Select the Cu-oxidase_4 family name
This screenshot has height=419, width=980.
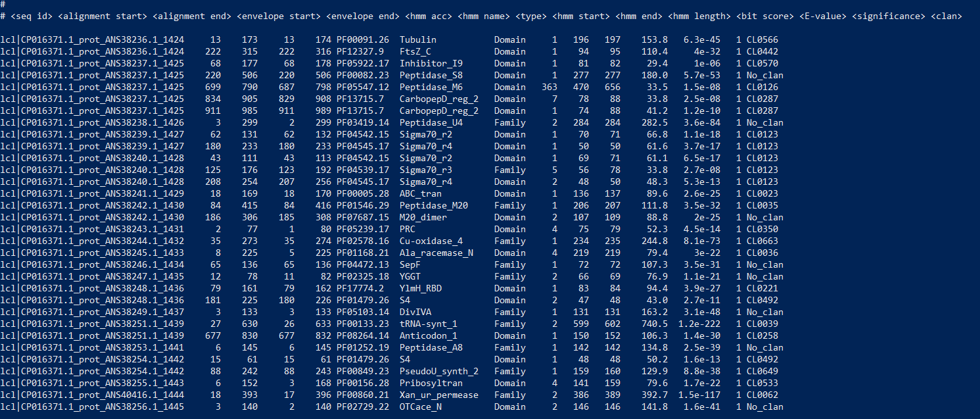pyautogui.click(x=431, y=241)
